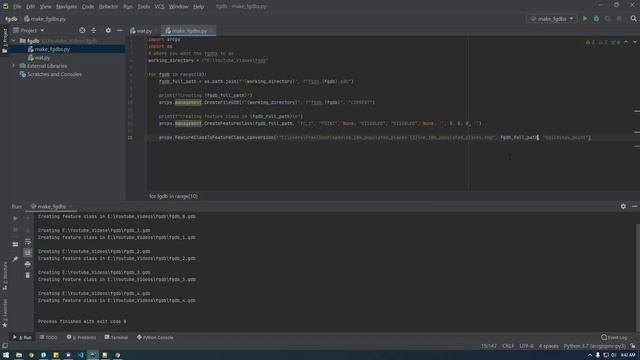Screen dimensions: 640x360
Task: Open the make_fgdbs run configuration dropdown
Action: tap(552, 19)
